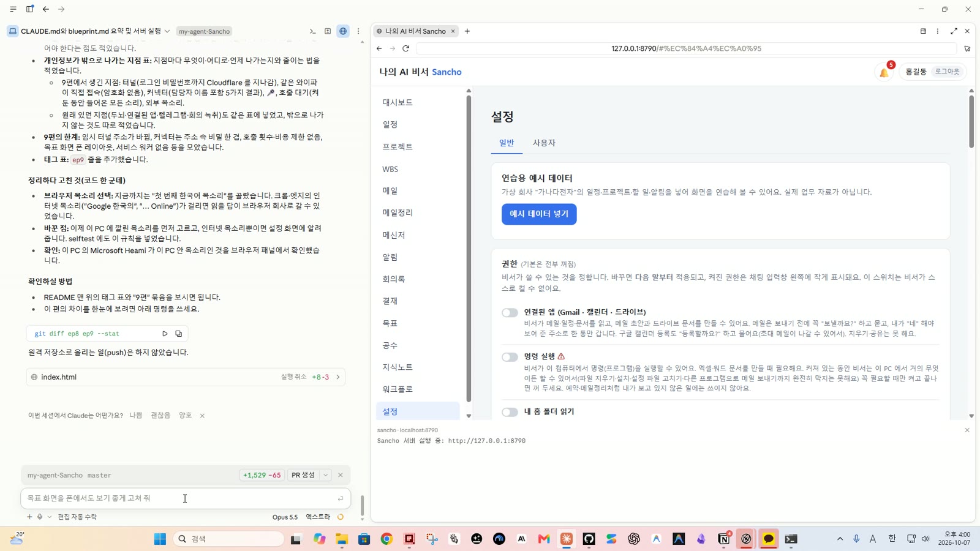This screenshot has width=980, height=551.
Task: Copy the git diff command snippet
Action: tap(179, 334)
